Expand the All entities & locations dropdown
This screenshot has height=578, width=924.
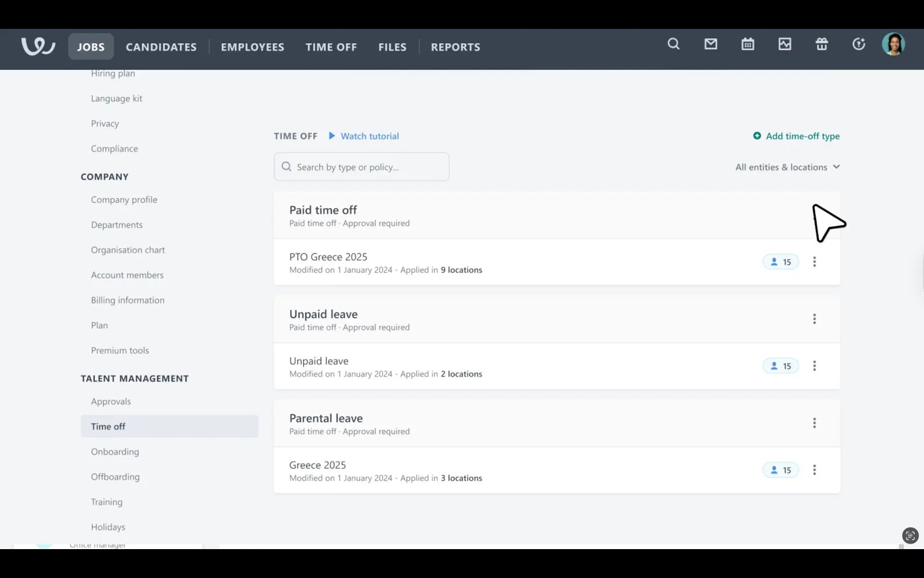coord(787,167)
